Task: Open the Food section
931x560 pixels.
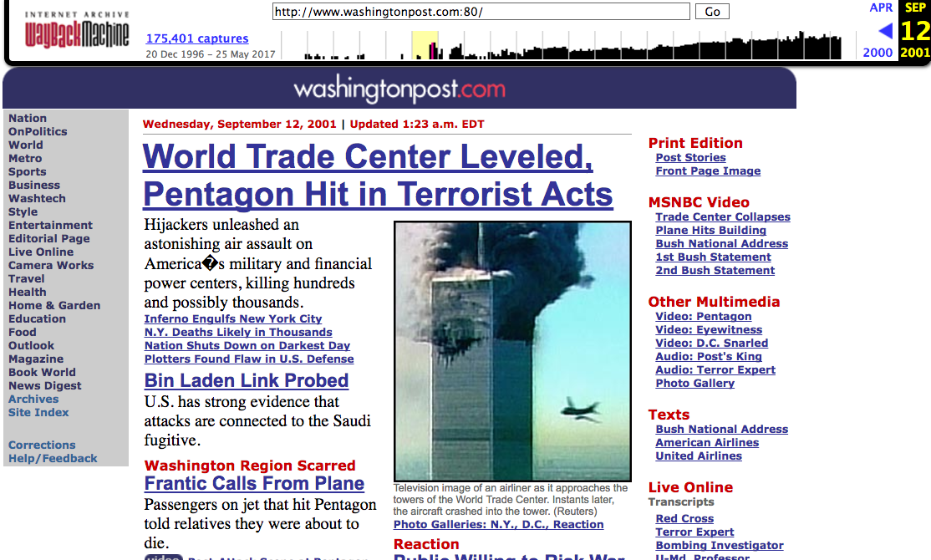Action: pos(22,332)
